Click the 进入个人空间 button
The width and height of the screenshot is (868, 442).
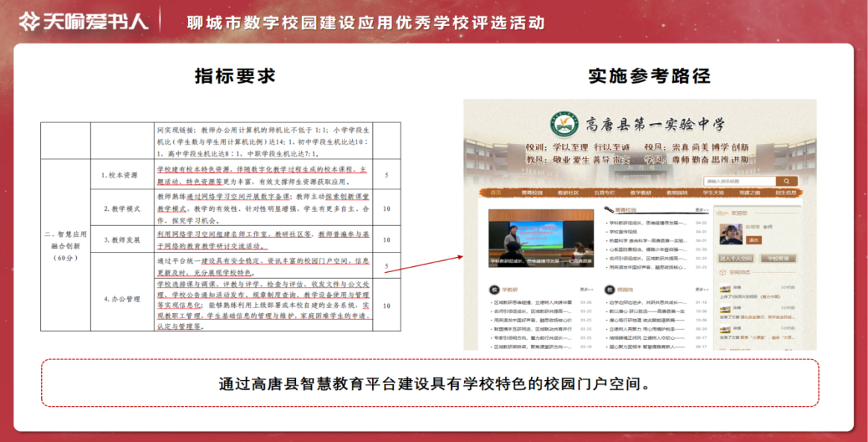click(736, 258)
